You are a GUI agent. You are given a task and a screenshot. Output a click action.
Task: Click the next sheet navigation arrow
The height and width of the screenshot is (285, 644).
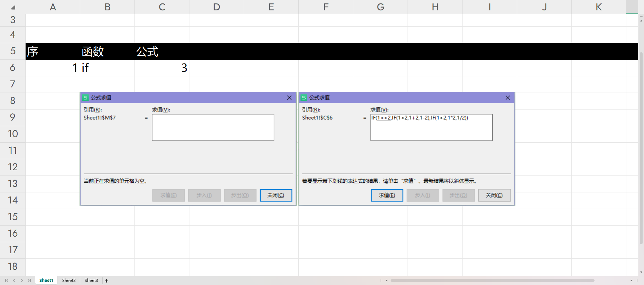point(22,281)
